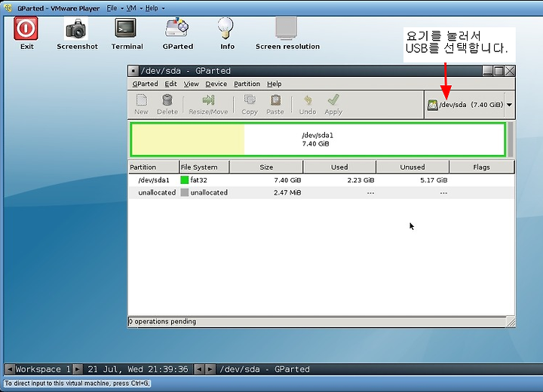The width and height of the screenshot is (543, 392).
Task: Click the 5.17 GiB unused cell
Action: [434, 180]
